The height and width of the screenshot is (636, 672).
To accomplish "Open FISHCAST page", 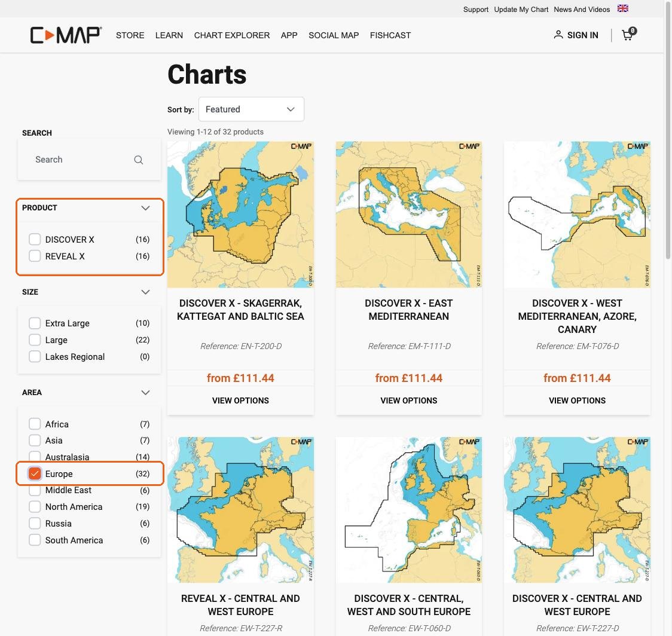I will tap(390, 35).
